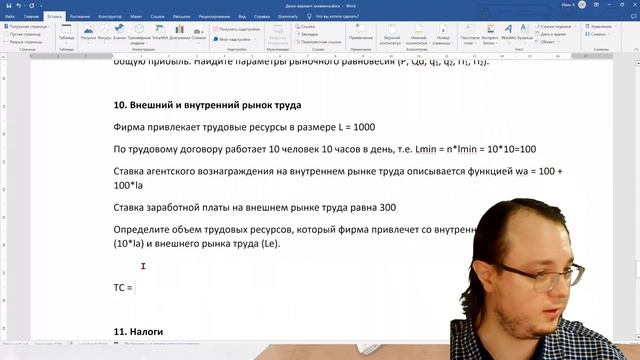Insert Дата и время

551,34
